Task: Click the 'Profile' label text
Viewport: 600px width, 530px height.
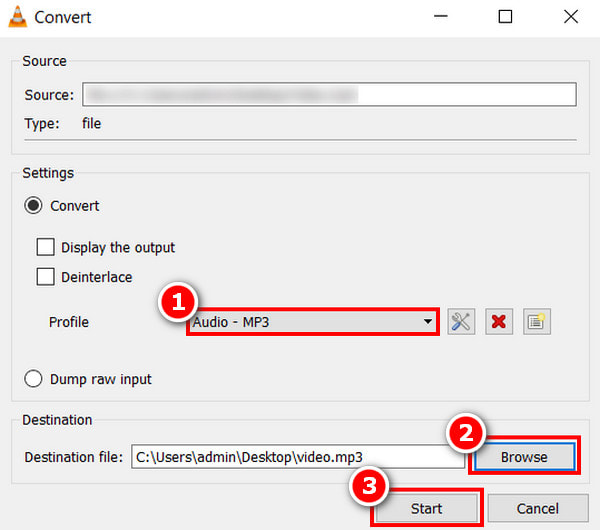Action: 69,322
